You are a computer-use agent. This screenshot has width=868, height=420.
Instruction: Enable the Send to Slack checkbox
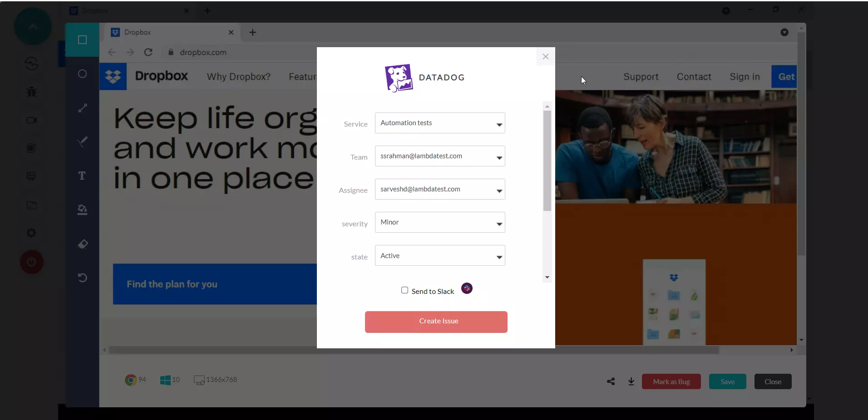[x=404, y=290]
